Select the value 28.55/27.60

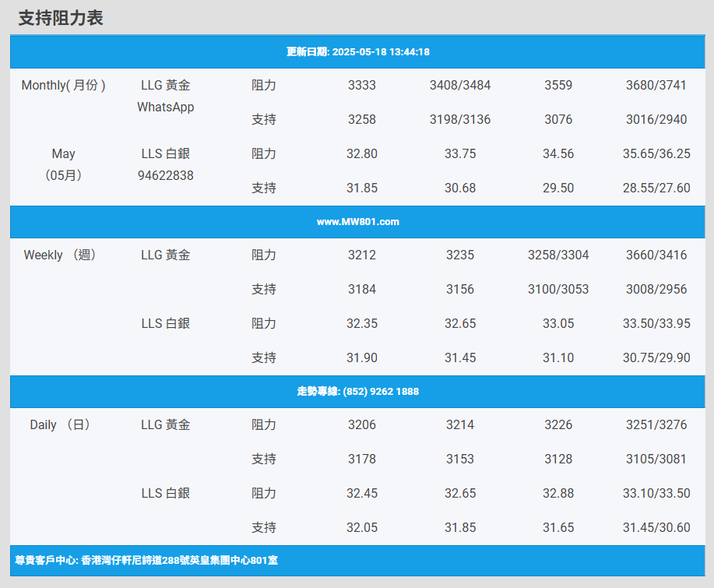656,188
